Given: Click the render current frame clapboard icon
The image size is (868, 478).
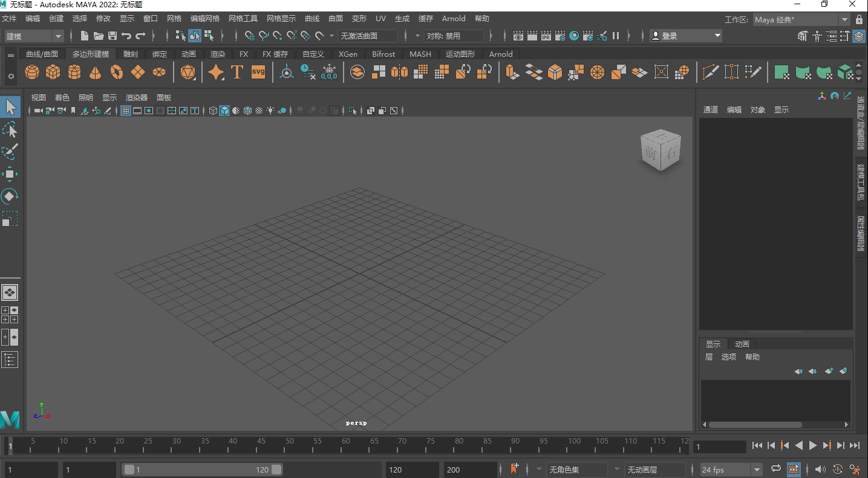Looking at the screenshot, I should tap(532, 36).
